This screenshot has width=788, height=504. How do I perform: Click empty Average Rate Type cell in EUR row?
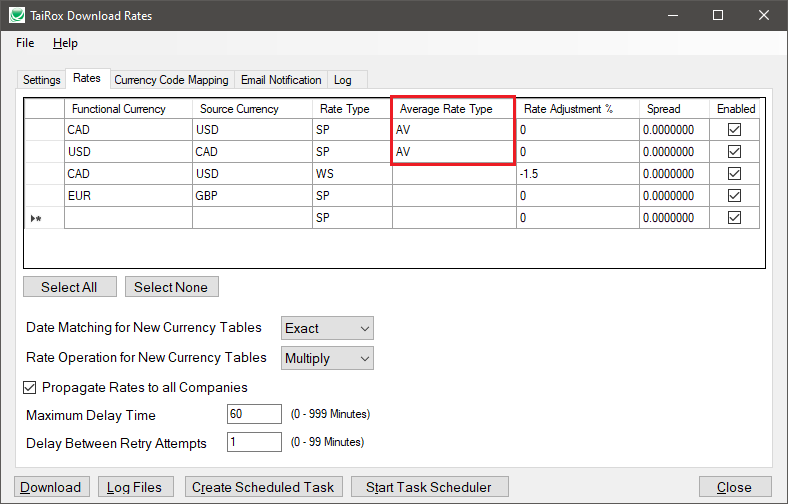point(454,195)
